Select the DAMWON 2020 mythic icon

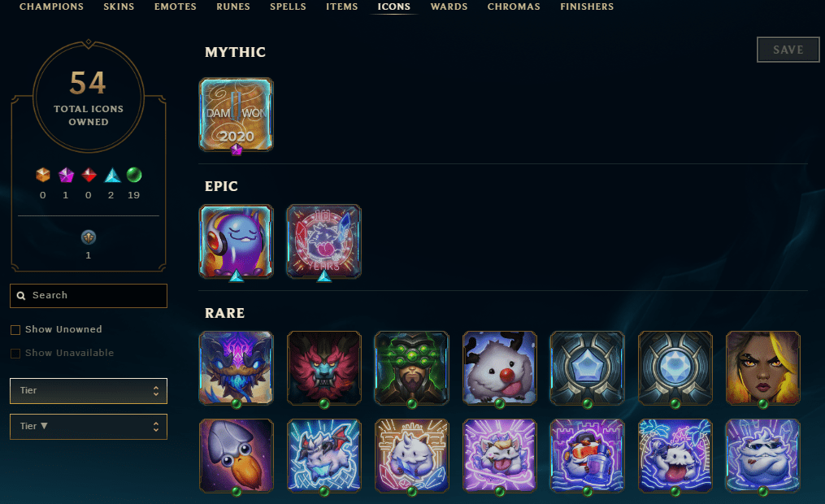(x=237, y=115)
